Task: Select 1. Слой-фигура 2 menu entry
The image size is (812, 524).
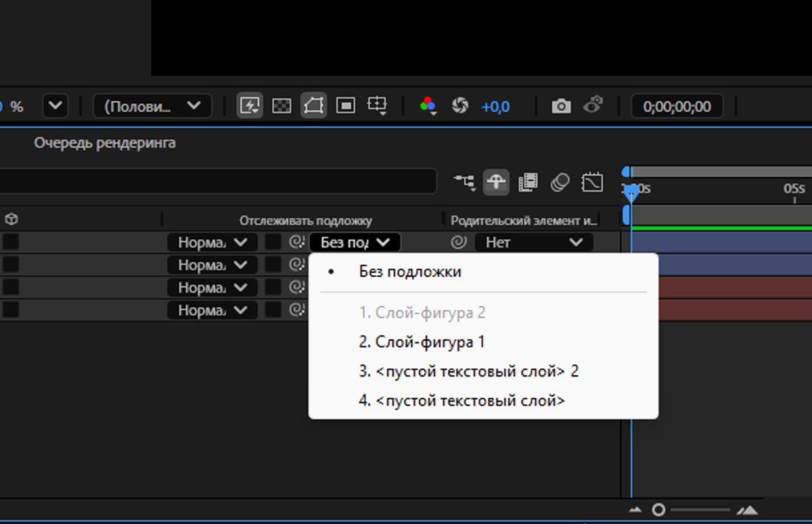Action: (x=422, y=313)
